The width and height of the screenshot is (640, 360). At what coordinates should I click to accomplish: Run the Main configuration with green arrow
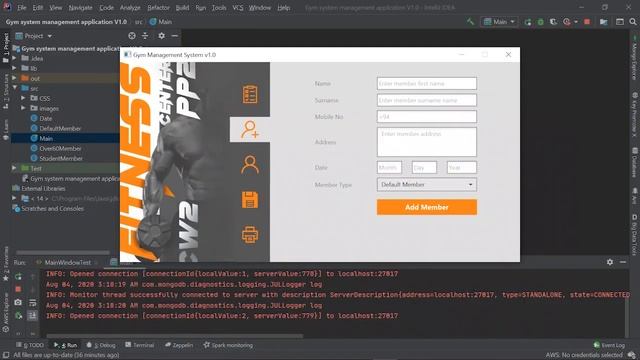coord(528,22)
